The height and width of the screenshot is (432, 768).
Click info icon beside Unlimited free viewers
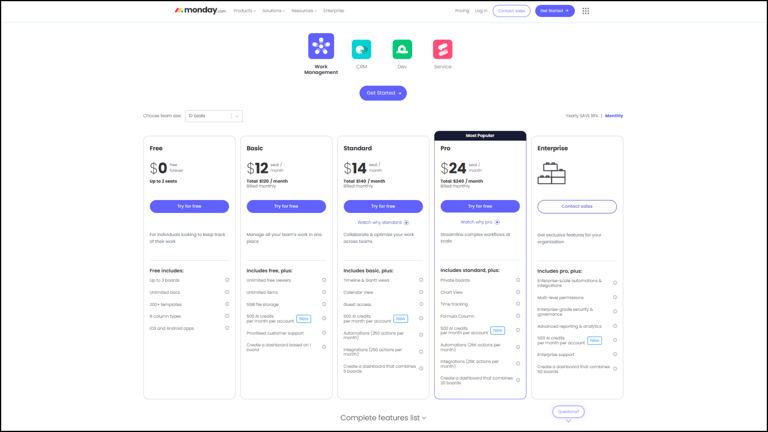tap(324, 280)
